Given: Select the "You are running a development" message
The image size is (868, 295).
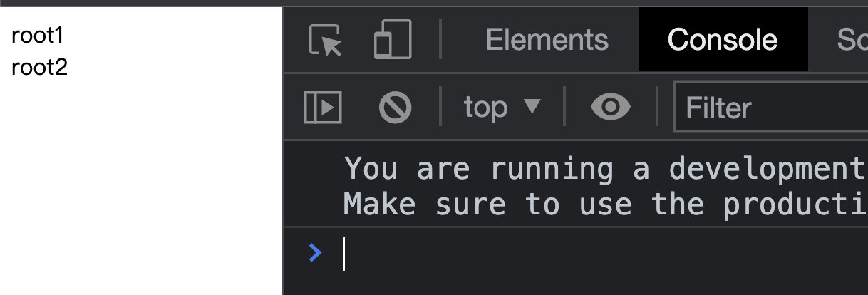Looking at the screenshot, I should [x=604, y=169].
